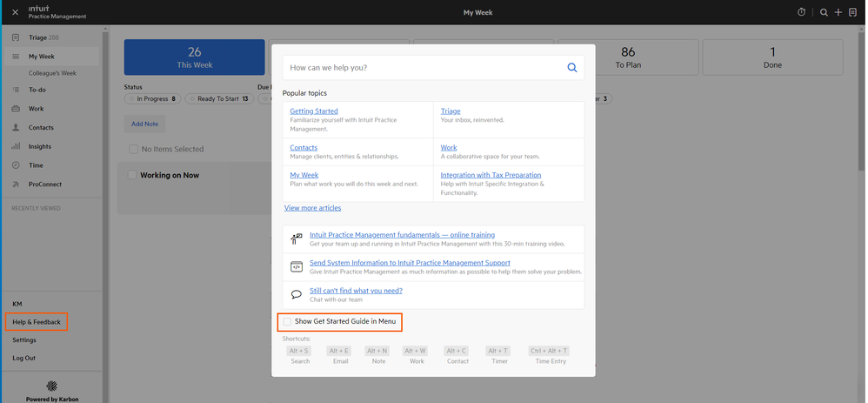The height and width of the screenshot is (403, 868).
Task: Select Colleague's Week in sidebar
Action: click(52, 73)
